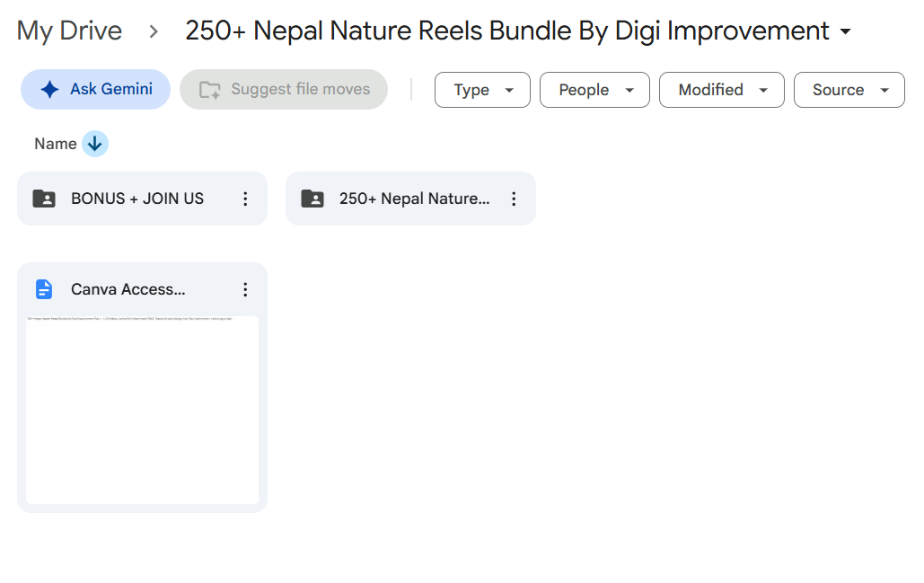Open more actions for Canva Access document
Image resolution: width=924 pixels, height=583 pixels.
(x=245, y=289)
